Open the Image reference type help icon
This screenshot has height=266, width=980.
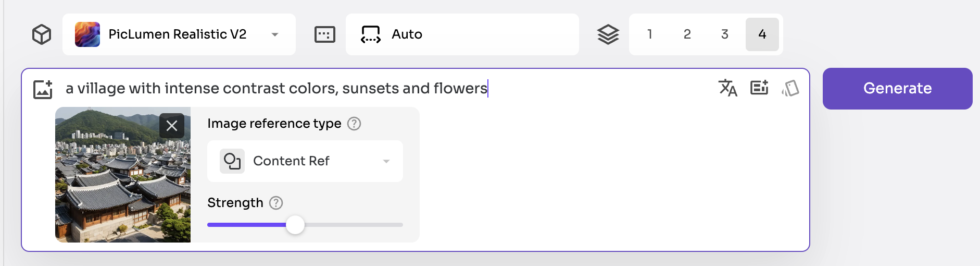[x=354, y=124]
